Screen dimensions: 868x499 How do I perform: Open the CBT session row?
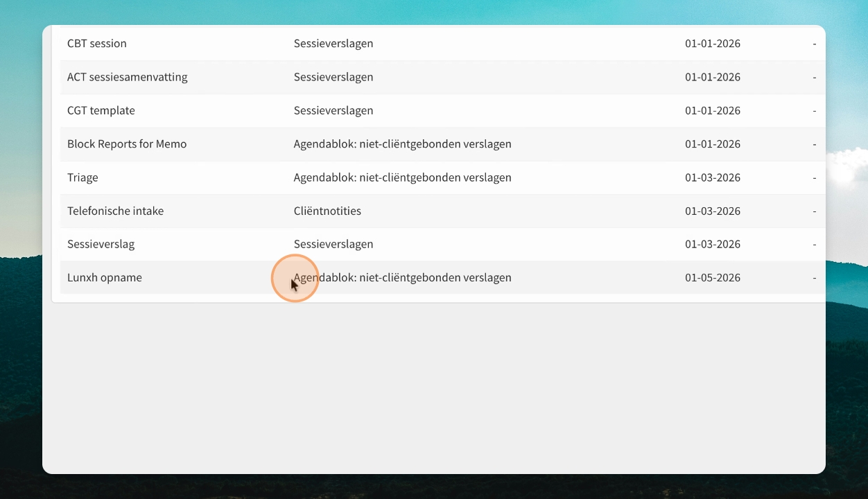click(442, 44)
